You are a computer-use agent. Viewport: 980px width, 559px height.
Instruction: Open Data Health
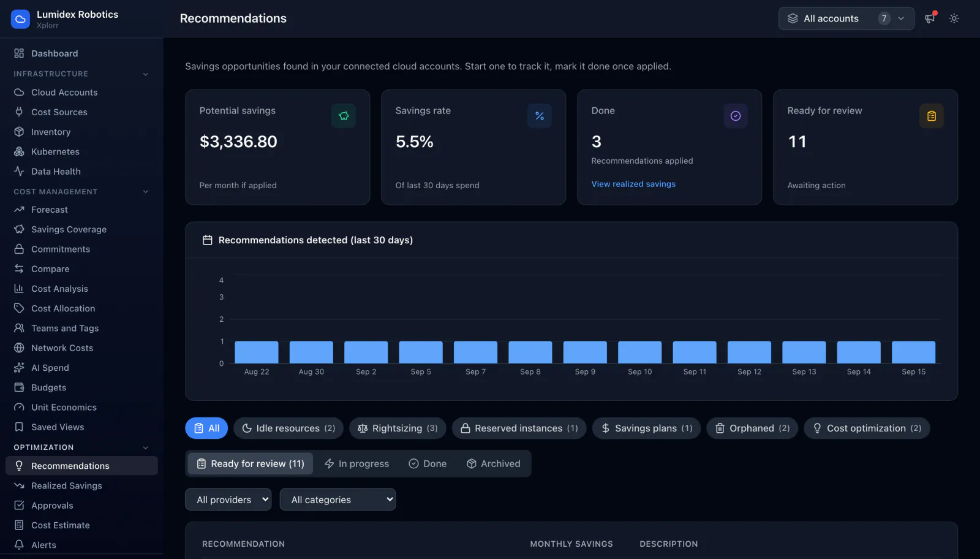[x=81, y=172]
